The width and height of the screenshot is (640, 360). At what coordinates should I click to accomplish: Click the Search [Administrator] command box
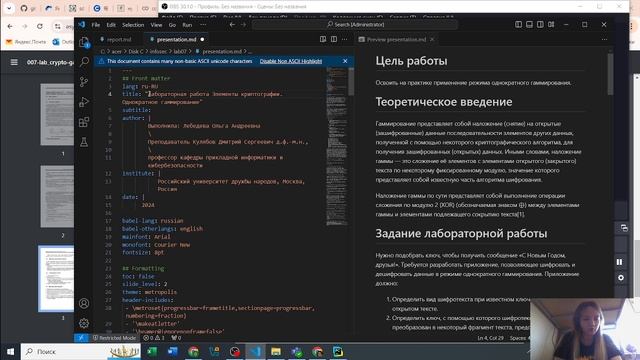click(x=355, y=24)
